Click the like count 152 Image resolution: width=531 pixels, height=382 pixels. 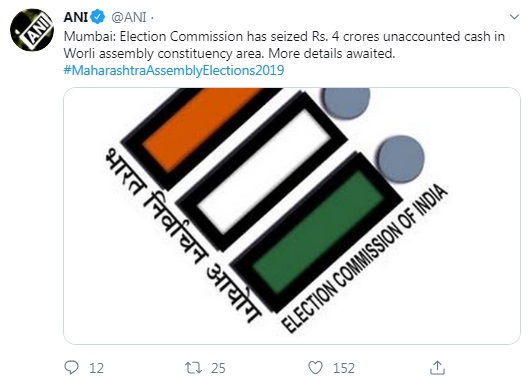pos(344,368)
